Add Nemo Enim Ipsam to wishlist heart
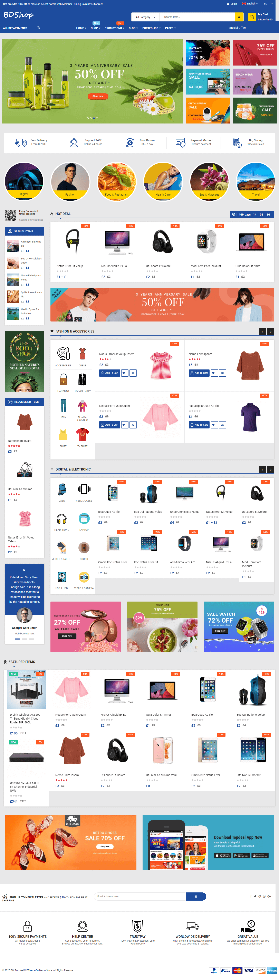This screenshot has width=279, height=980. [x=213, y=373]
